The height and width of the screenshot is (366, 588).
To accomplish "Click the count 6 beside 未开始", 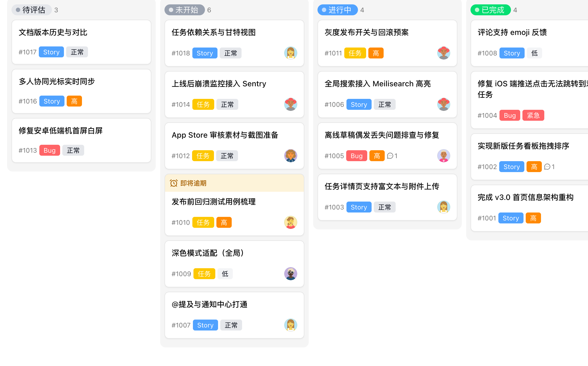I will click(209, 10).
